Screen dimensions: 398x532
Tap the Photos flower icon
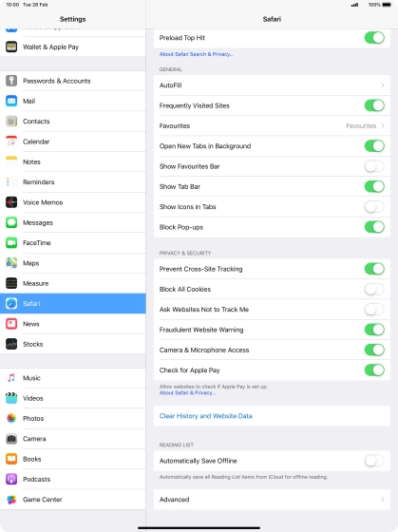(11, 418)
